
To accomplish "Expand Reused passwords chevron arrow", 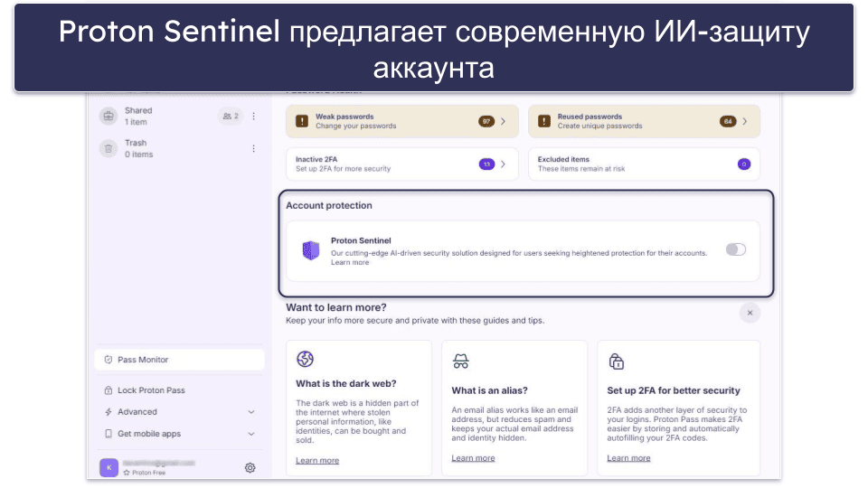I will (744, 121).
